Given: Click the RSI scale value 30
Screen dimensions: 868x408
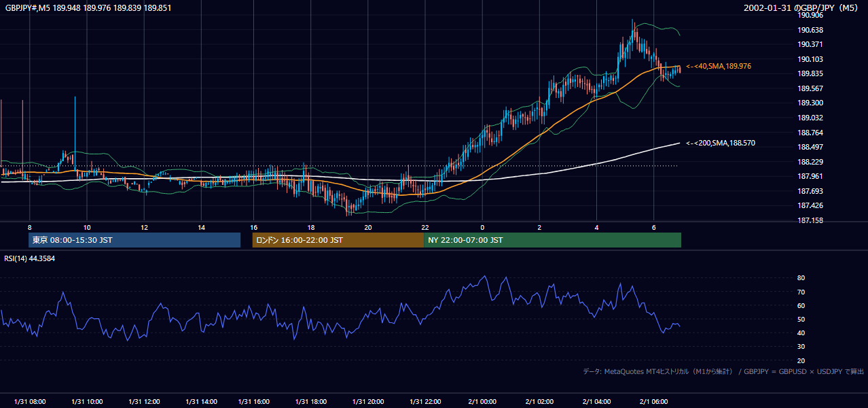Looking at the screenshot, I should (801, 347).
